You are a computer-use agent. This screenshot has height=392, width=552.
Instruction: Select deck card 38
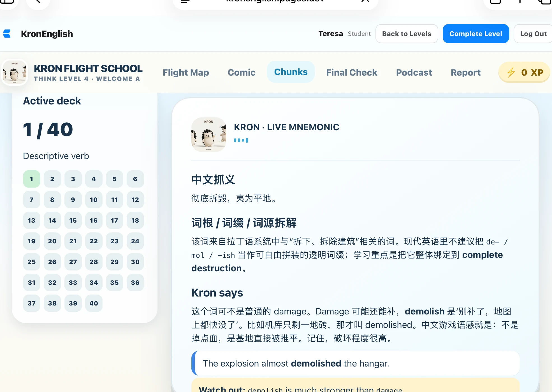point(52,303)
